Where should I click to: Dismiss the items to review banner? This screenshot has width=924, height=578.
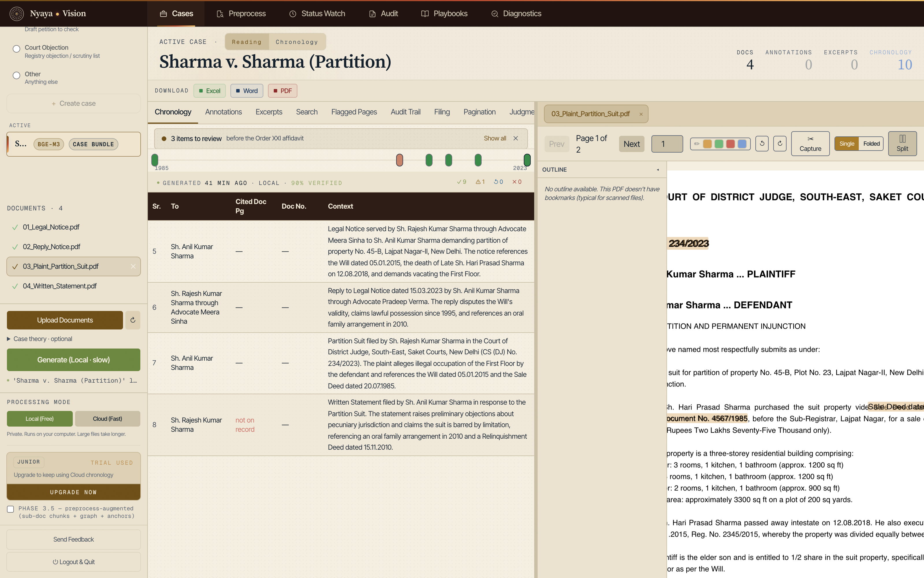tap(516, 138)
